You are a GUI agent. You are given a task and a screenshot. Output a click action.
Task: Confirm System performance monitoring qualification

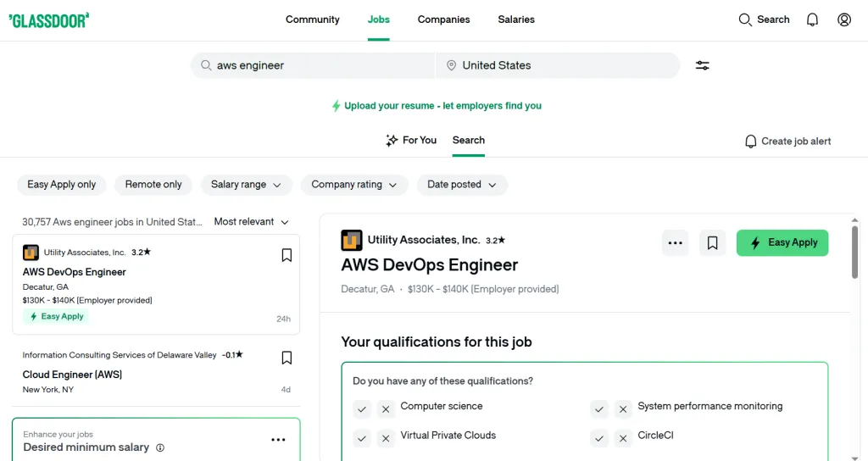click(599, 409)
